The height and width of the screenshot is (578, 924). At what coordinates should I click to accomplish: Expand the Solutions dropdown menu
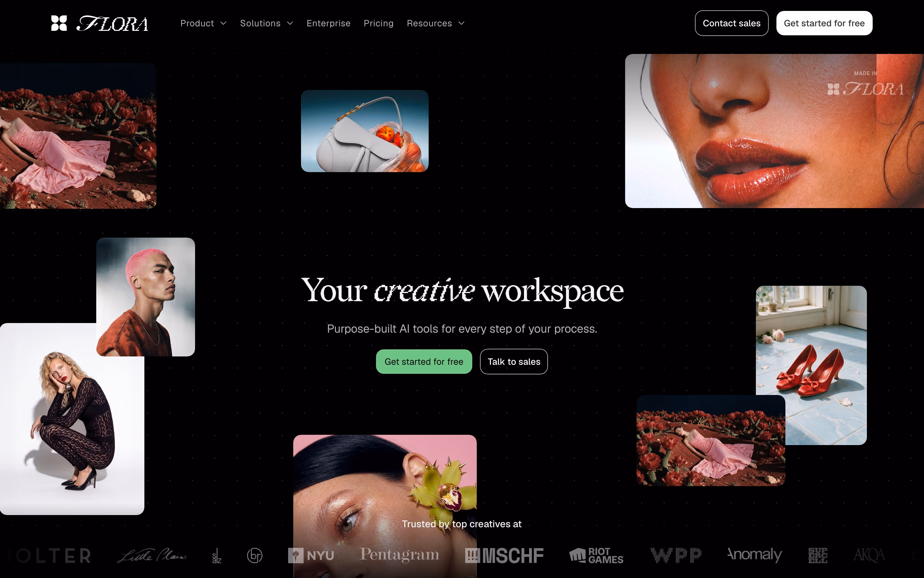[267, 23]
